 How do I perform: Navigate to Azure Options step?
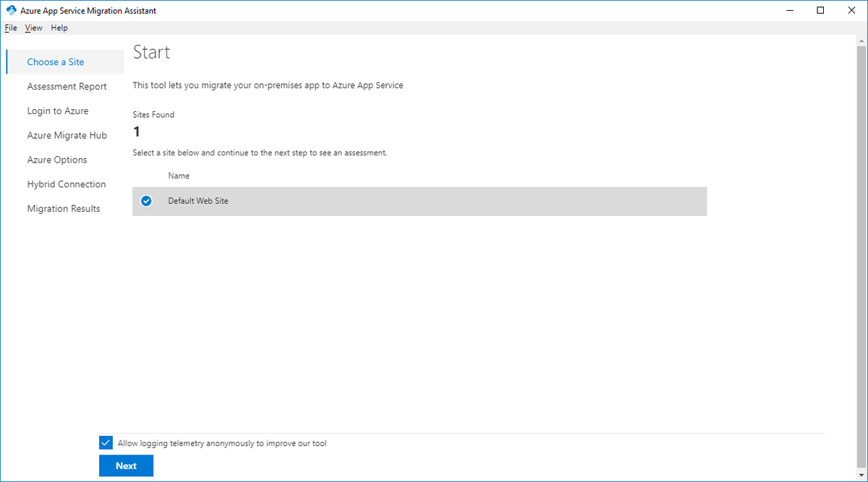pos(57,160)
